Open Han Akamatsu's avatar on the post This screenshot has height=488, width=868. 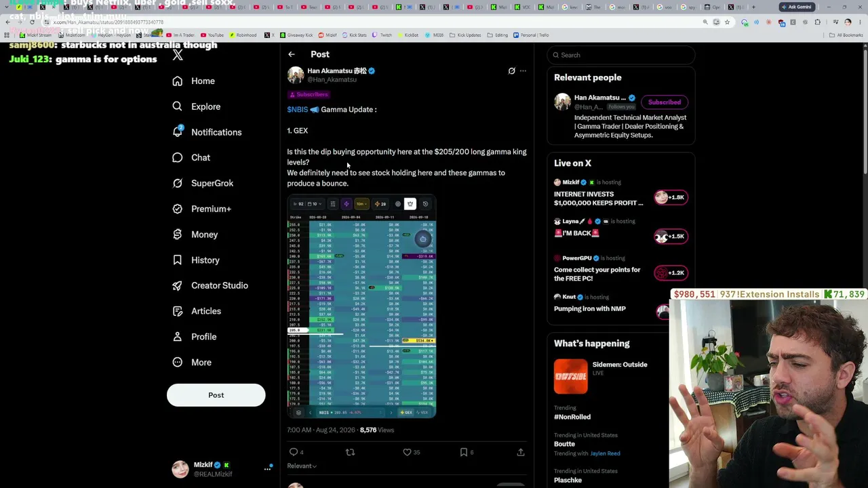296,75
